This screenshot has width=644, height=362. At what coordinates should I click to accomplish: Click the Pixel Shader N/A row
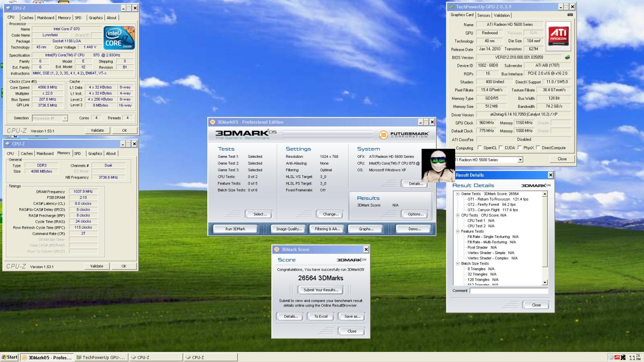[x=482, y=248]
